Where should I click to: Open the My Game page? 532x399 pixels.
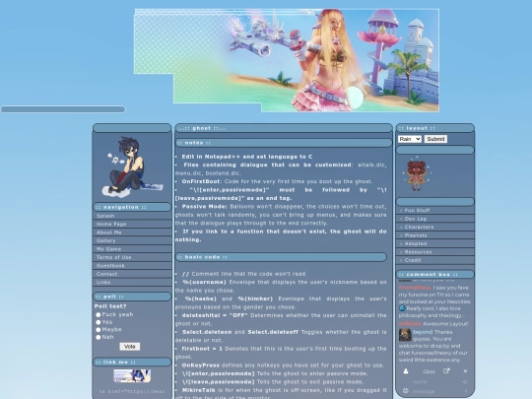132,249
